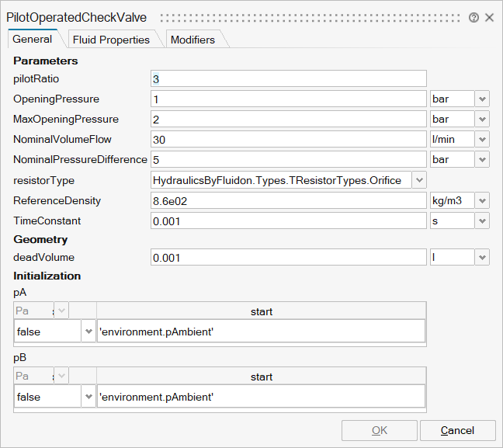Close the PilotOperatedCheckValve dialog
The height and width of the screenshot is (448, 503).
(489, 17)
